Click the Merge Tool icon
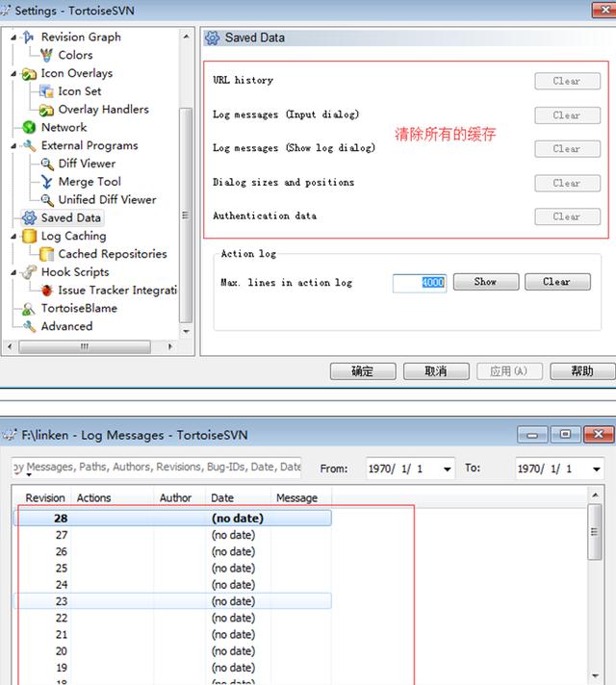Screen dimensions: 616x685 coord(46,182)
